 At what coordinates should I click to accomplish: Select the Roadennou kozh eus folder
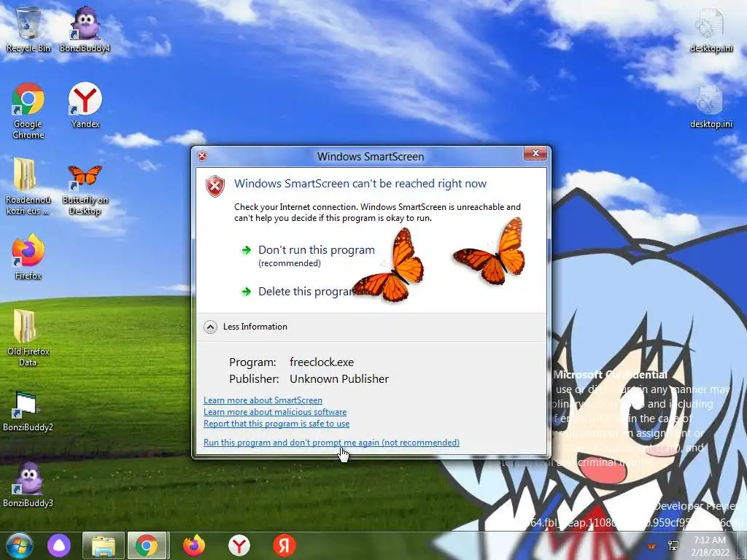[28, 187]
